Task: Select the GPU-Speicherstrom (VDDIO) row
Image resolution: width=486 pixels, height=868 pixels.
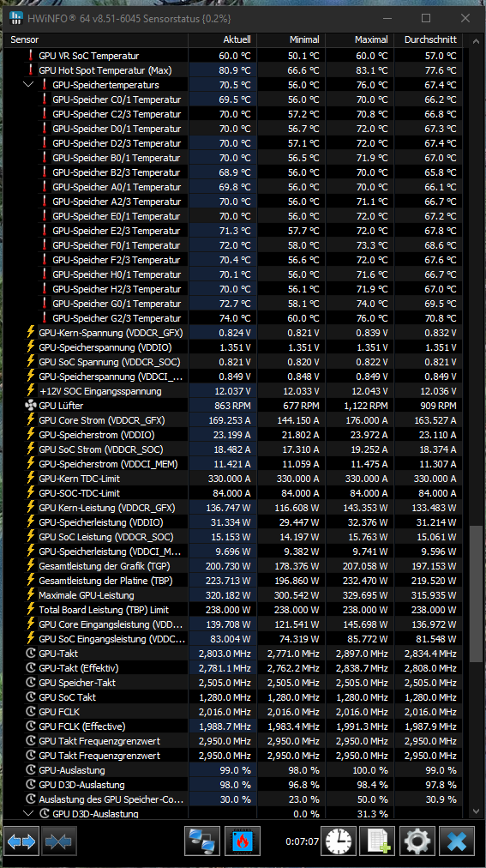Action: click(x=233, y=435)
